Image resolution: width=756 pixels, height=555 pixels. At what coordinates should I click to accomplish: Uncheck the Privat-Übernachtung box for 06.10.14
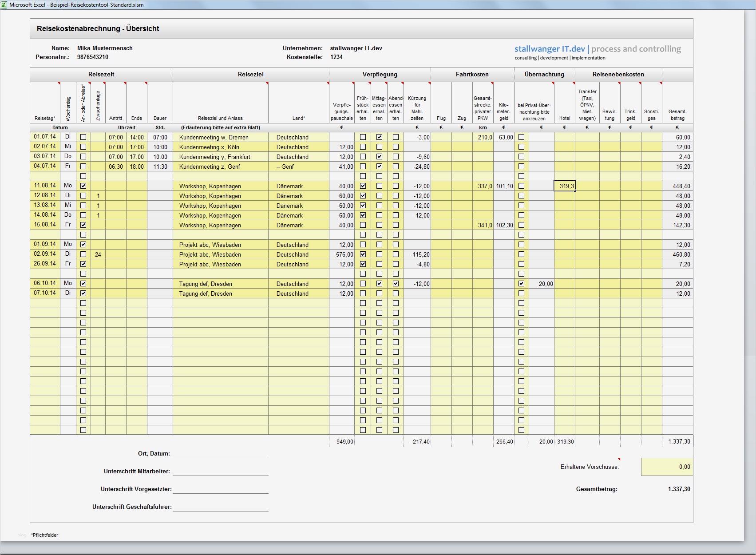point(521,284)
